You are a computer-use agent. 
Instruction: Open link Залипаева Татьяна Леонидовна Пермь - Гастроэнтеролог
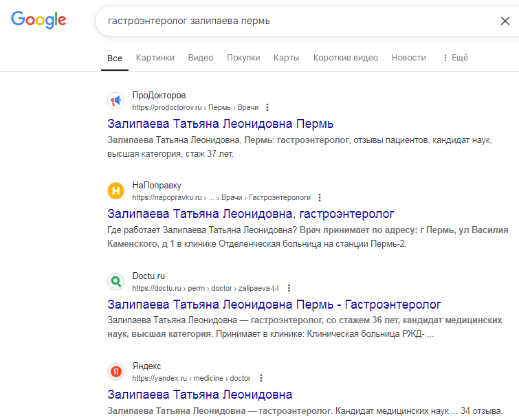click(274, 305)
